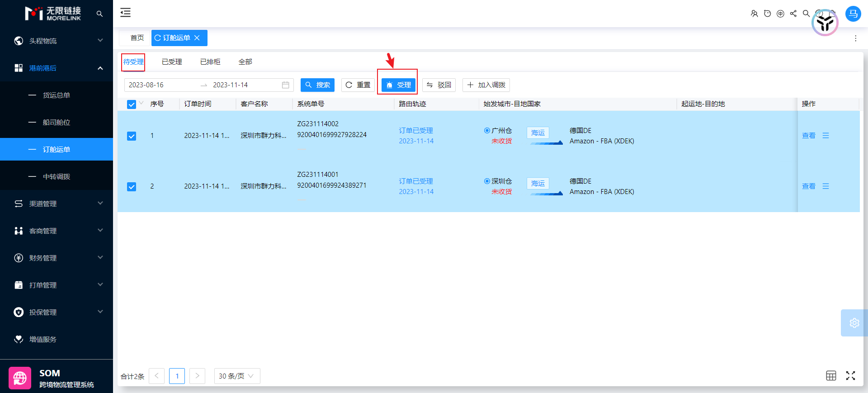This screenshot has height=393, width=868.
Task: Click the start date field 2023-08-16
Action: [163, 85]
